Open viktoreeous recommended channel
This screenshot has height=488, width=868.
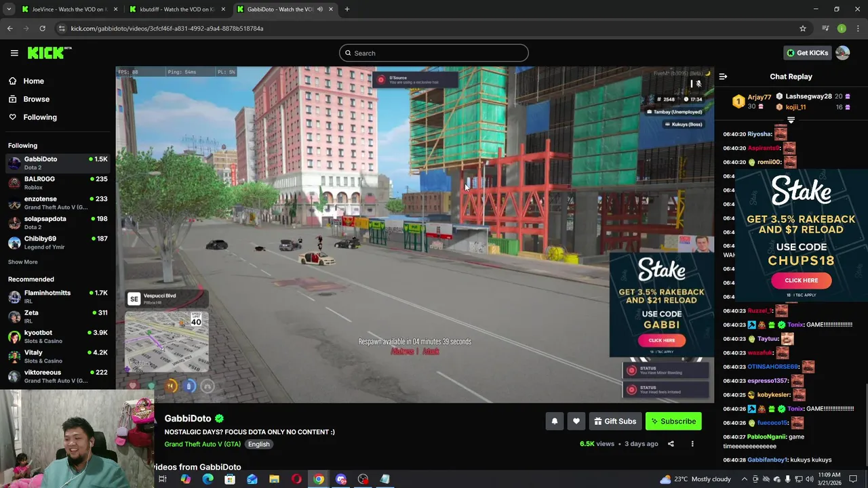(x=58, y=376)
